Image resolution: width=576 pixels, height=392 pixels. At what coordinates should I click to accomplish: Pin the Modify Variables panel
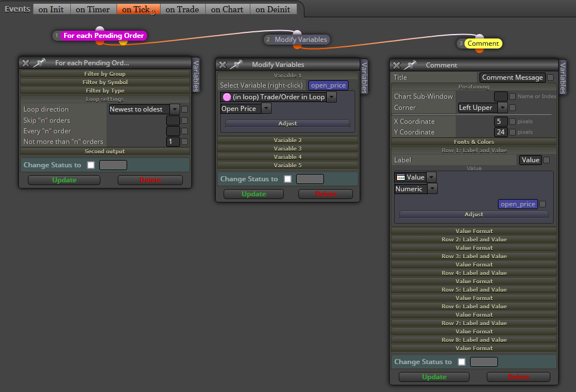[236, 65]
